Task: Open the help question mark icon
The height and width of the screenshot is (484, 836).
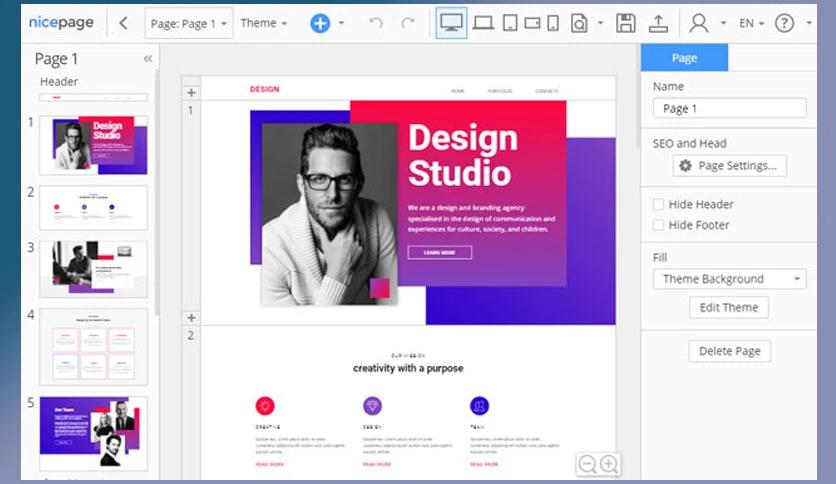Action: click(784, 23)
